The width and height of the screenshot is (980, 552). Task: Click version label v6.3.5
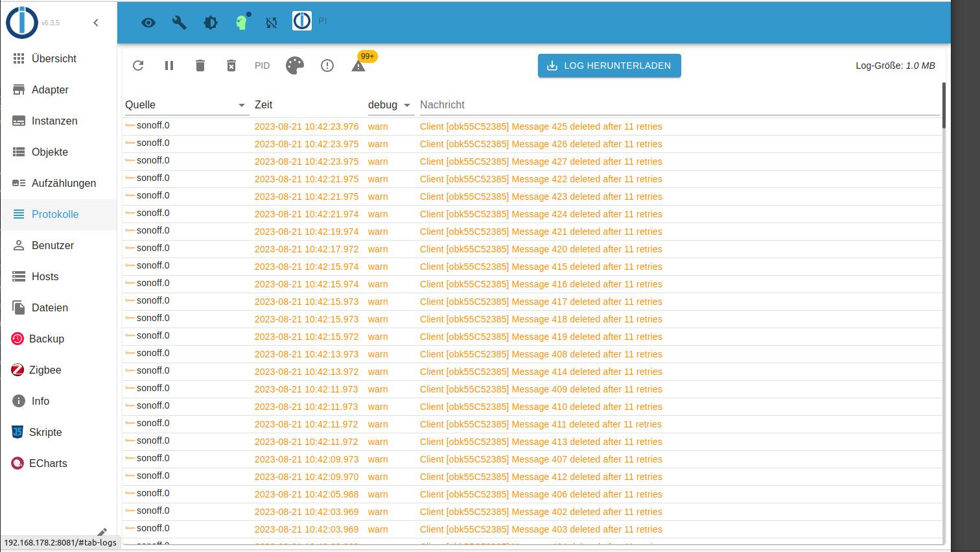[x=51, y=23]
